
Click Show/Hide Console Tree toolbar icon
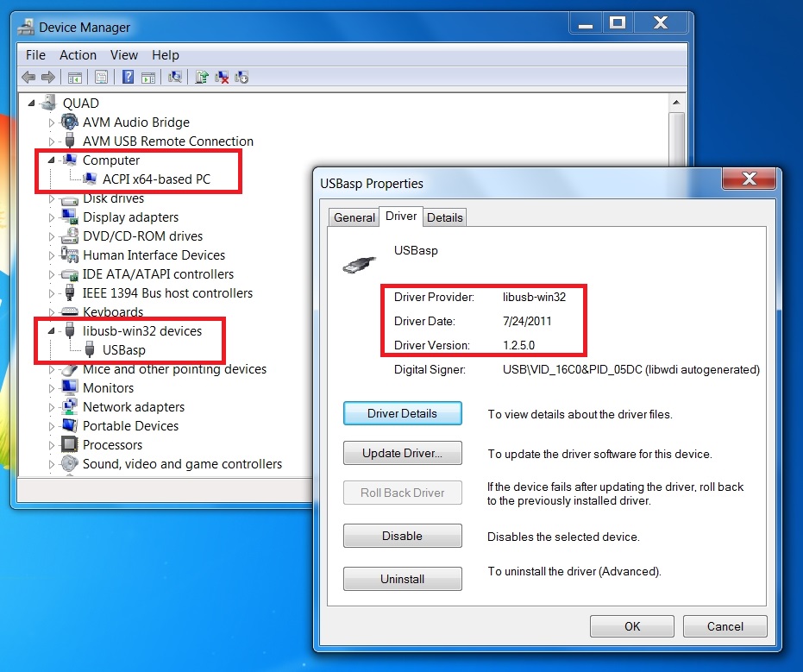[x=75, y=78]
